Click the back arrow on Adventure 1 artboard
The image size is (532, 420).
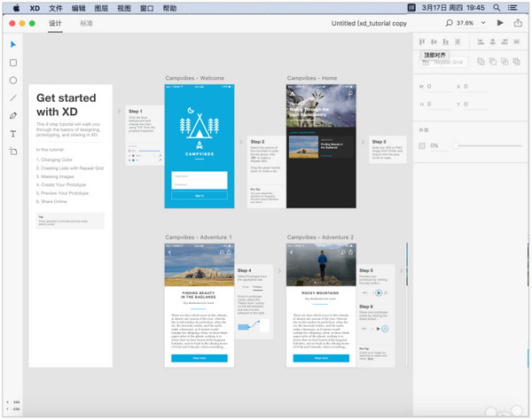[x=169, y=253]
